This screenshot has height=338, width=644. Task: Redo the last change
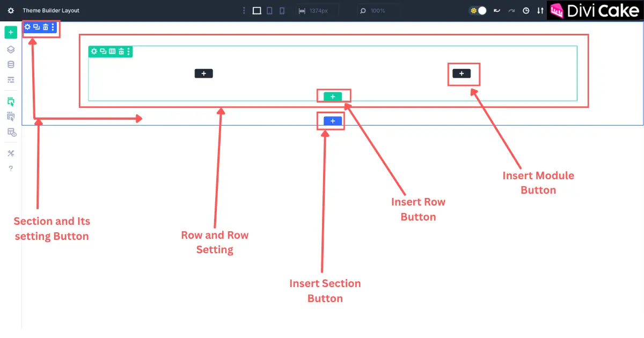click(x=511, y=11)
